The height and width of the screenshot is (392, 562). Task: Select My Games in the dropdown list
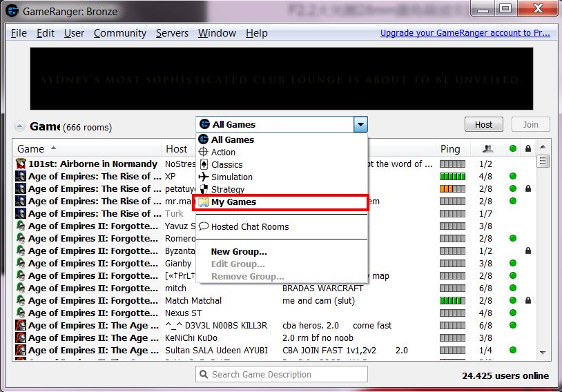pyautogui.click(x=280, y=202)
